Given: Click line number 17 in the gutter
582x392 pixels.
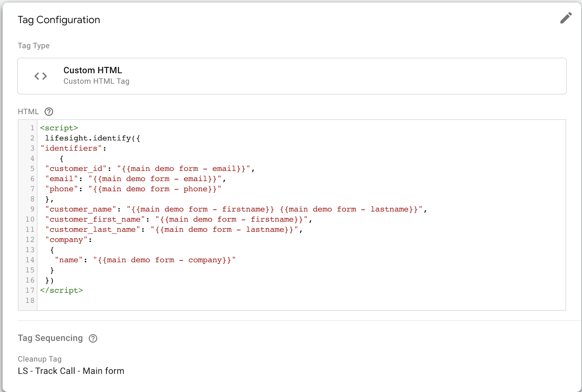Looking at the screenshot, I should [30, 291].
